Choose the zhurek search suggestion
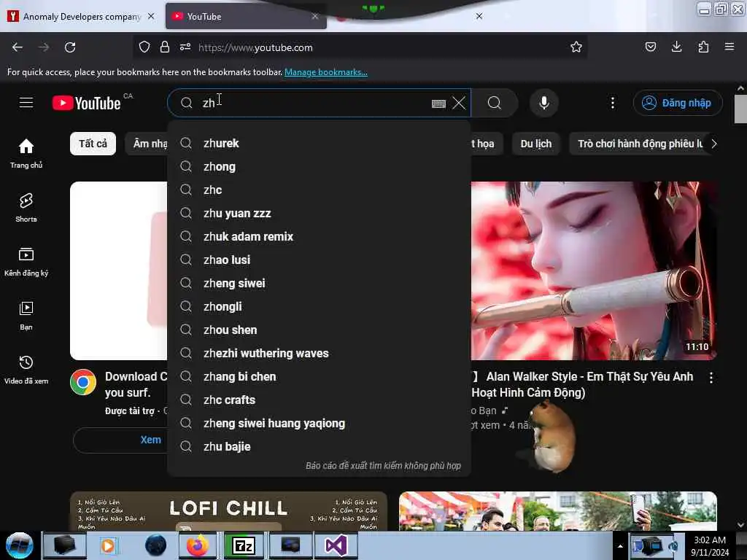 [320, 144]
